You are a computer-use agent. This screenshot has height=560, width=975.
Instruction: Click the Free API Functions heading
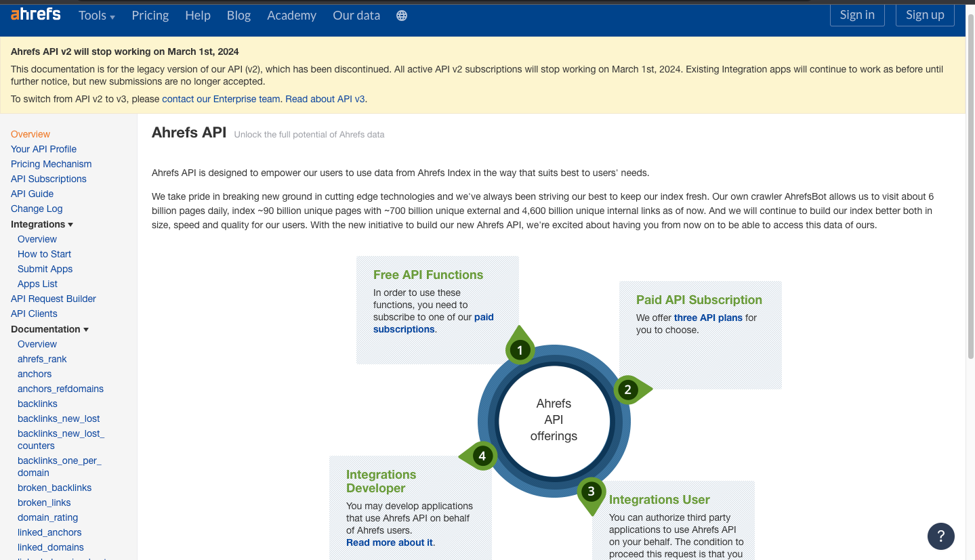click(428, 275)
